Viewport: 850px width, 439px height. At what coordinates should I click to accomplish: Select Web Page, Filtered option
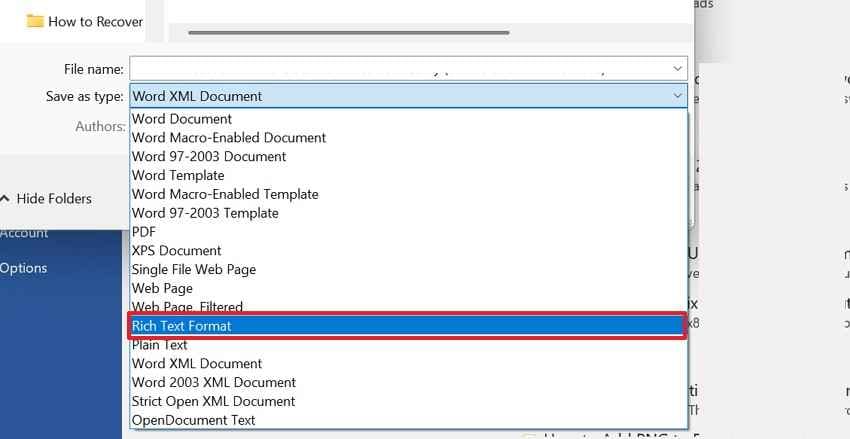409,306
